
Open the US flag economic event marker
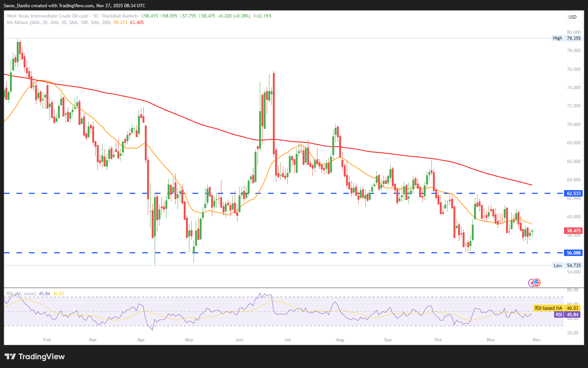point(537,283)
